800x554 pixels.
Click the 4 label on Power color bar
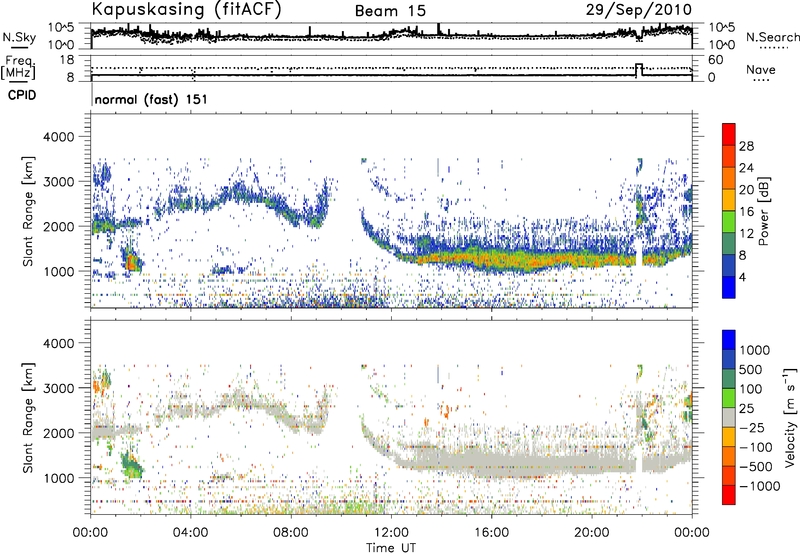pyautogui.click(x=742, y=277)
